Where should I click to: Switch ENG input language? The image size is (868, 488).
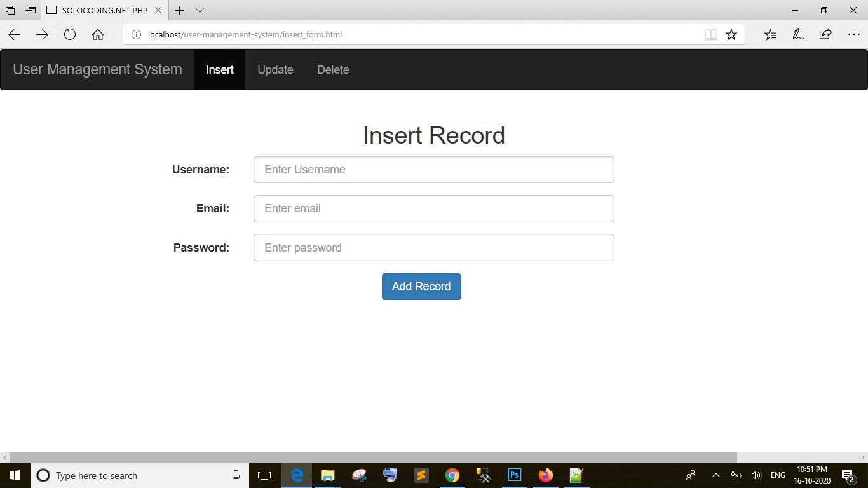[x=778, y=475]
